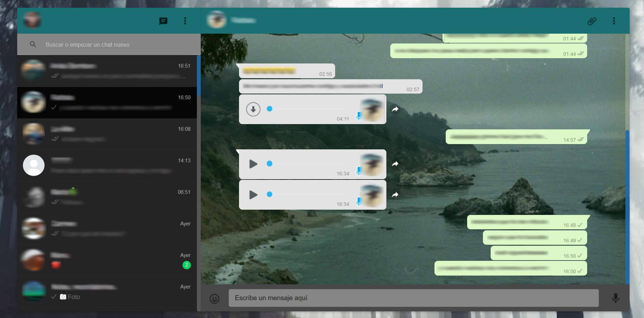This screenshot has width=644, height=318.
Task: Open the emoji picker beside the message box
Action: pos(214,298)
